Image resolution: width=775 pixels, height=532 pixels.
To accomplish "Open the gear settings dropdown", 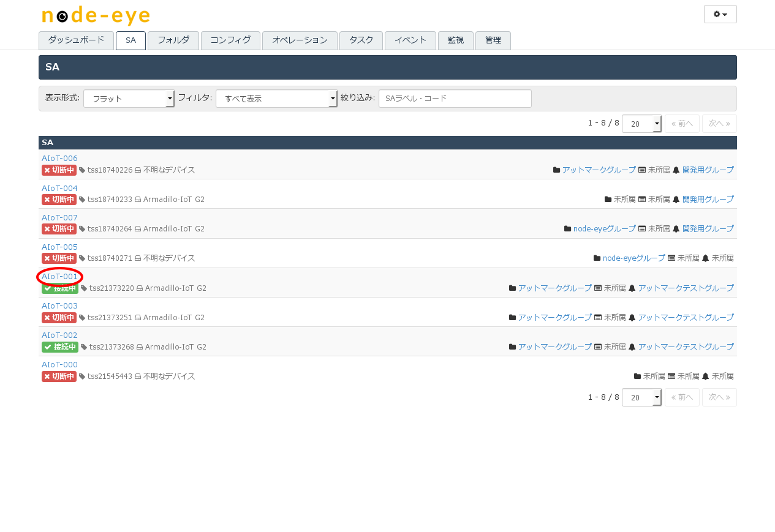I will [720, 14].
